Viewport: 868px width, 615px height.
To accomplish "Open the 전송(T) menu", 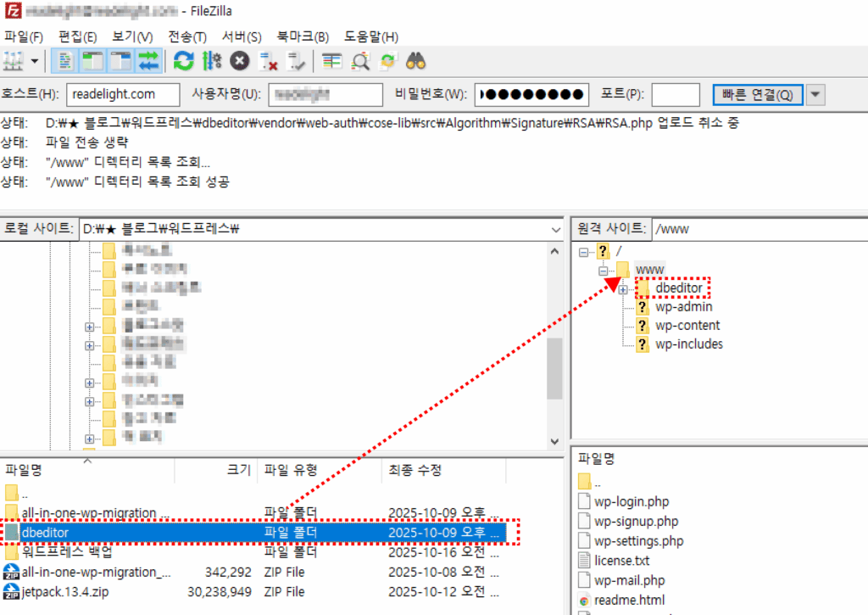I will 186,36.
